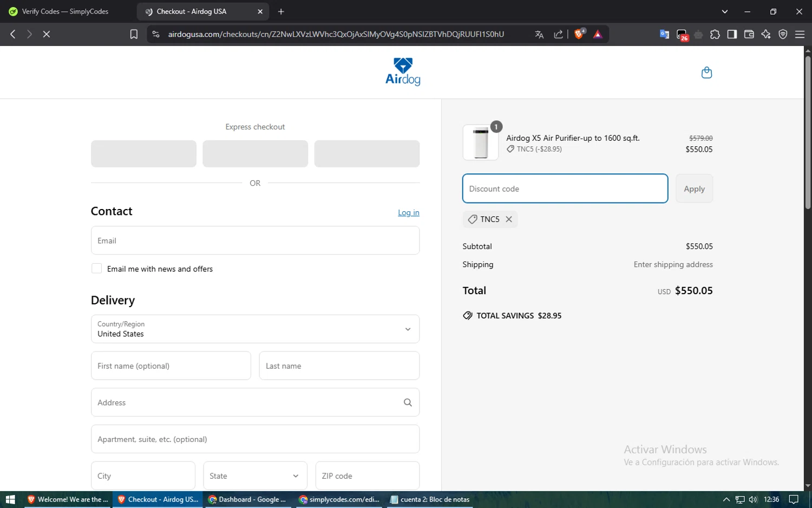
Task: Focus the Address input field
Action: pyautogui.click(x=255, y=402)
